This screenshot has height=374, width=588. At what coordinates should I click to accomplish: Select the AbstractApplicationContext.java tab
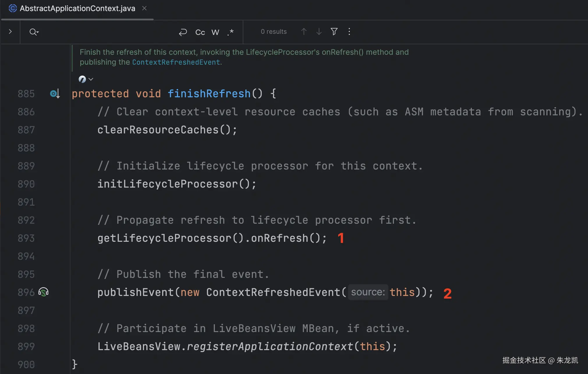click(x=77, y=8)
